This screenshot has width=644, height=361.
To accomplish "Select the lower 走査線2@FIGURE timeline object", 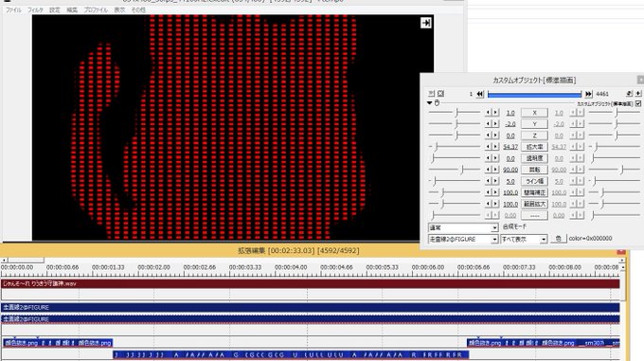I will (311, 318).
